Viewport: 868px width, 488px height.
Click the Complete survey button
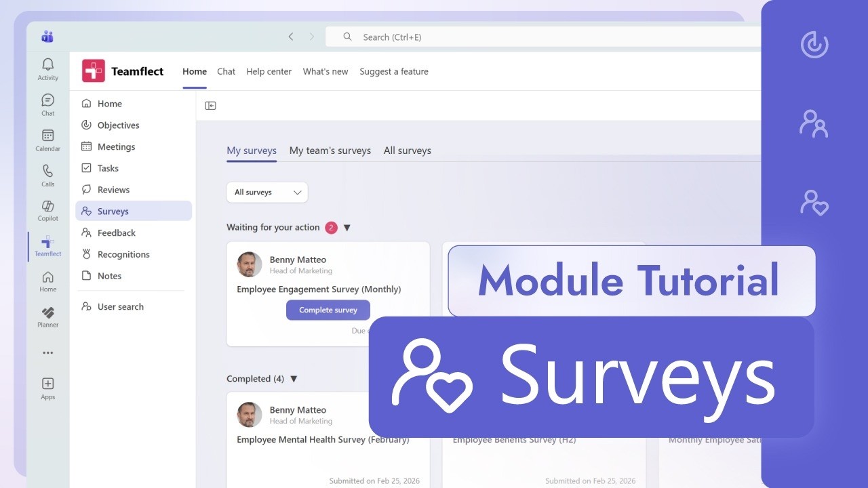coord(328,310)
